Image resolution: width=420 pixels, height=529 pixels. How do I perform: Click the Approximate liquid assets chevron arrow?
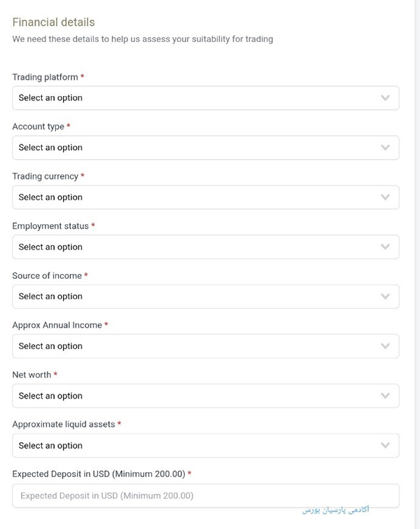point(385,446)
